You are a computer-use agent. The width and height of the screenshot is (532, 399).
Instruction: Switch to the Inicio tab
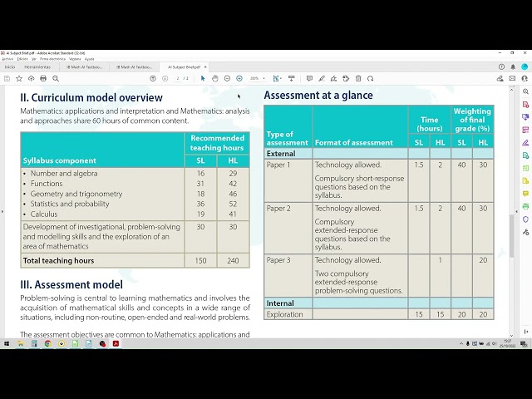coord(10,67)
